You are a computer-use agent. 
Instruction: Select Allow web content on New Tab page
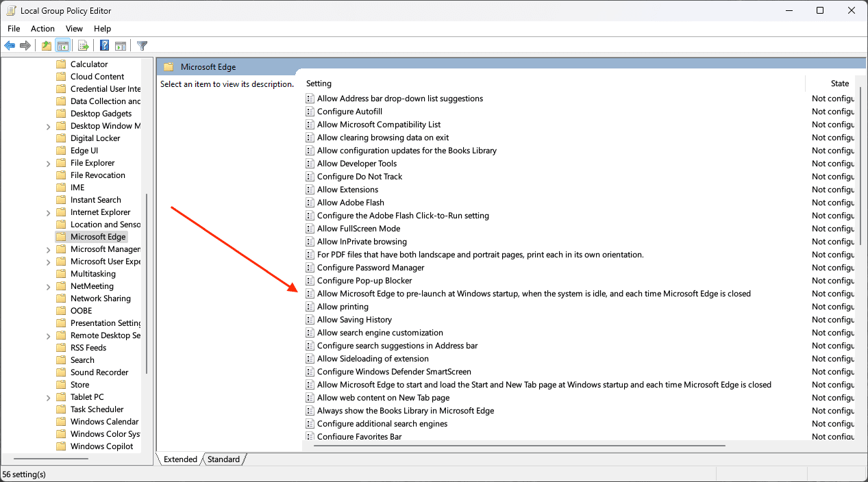[383, 398]
